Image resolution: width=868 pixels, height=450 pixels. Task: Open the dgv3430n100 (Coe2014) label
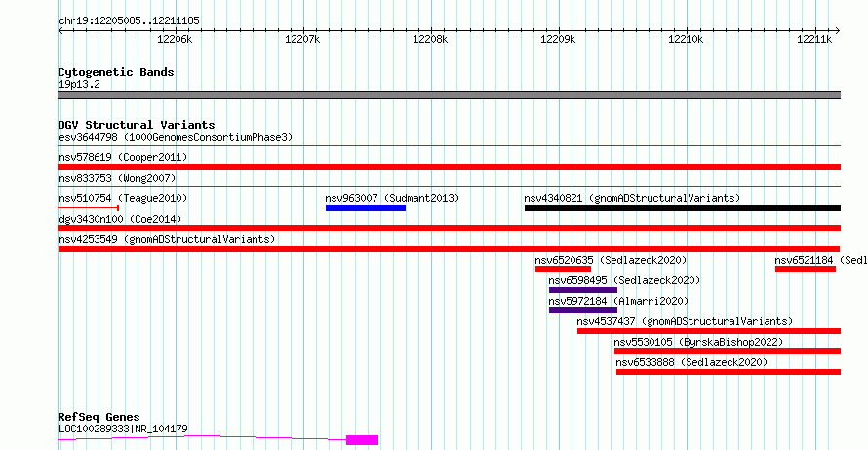120,219
